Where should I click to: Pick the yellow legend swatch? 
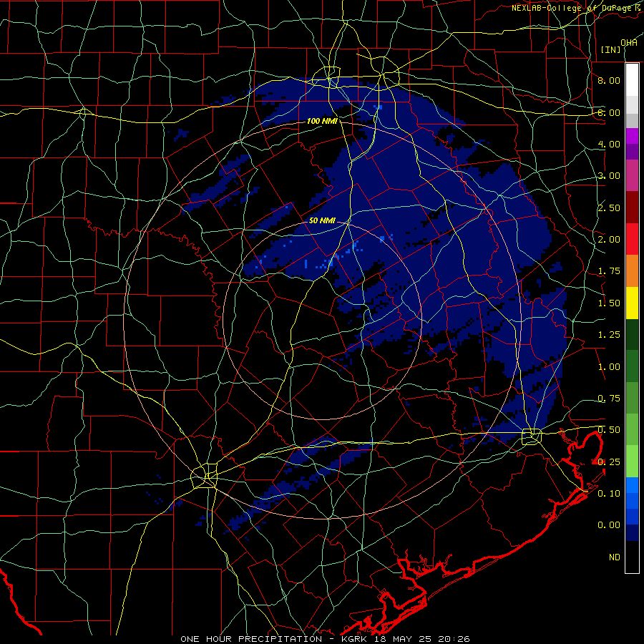coord(632,303)
